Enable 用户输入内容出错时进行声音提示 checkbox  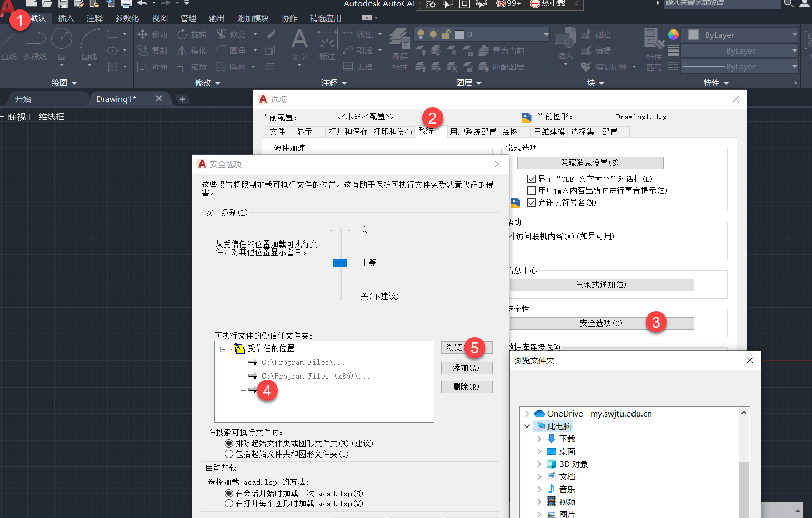tap(532, 191)
